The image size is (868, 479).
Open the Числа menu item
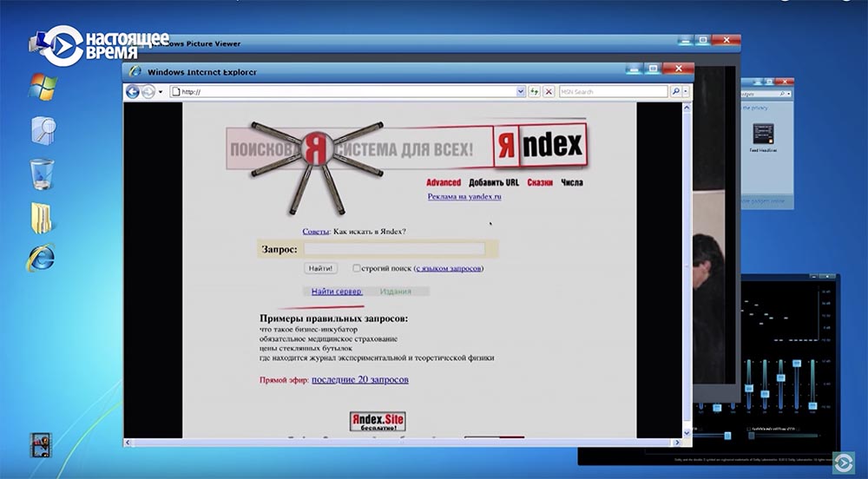tap(572, 182)
